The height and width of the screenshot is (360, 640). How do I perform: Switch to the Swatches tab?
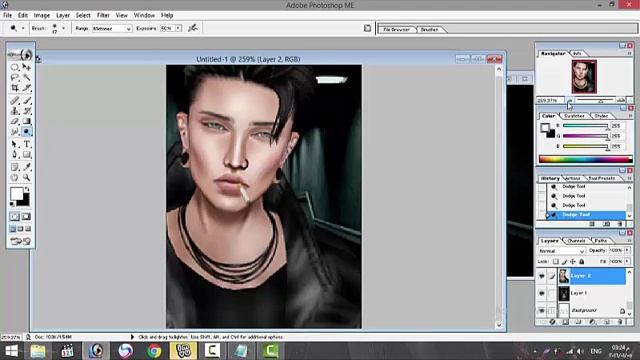pyautogui.click(x=574, y=116)
